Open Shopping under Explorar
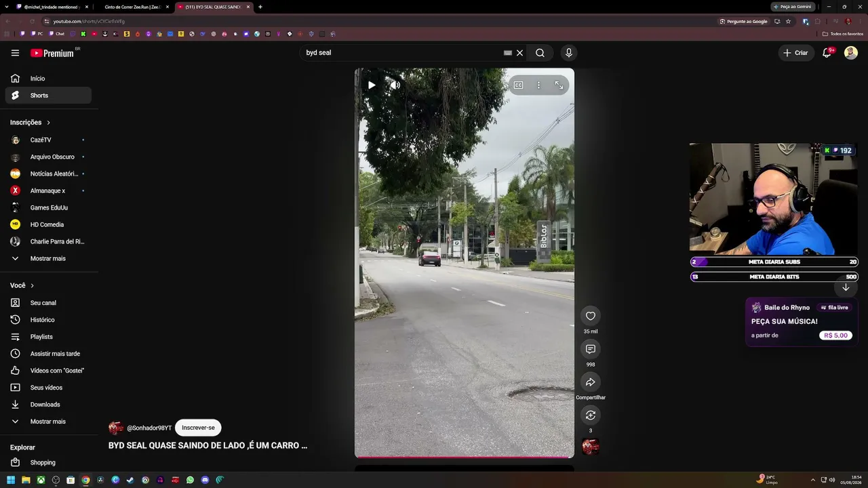The width and height of the screenshot is (868, 488). (48, 463)
